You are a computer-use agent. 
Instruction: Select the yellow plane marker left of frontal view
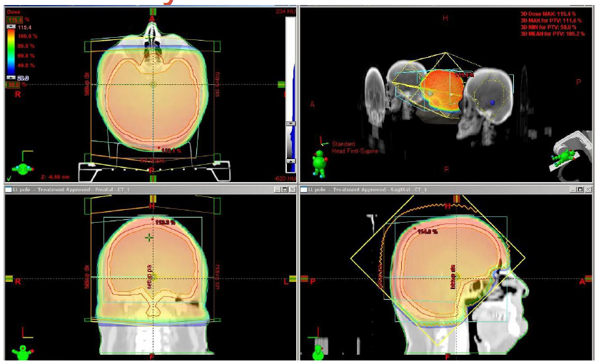click(9, 278)
